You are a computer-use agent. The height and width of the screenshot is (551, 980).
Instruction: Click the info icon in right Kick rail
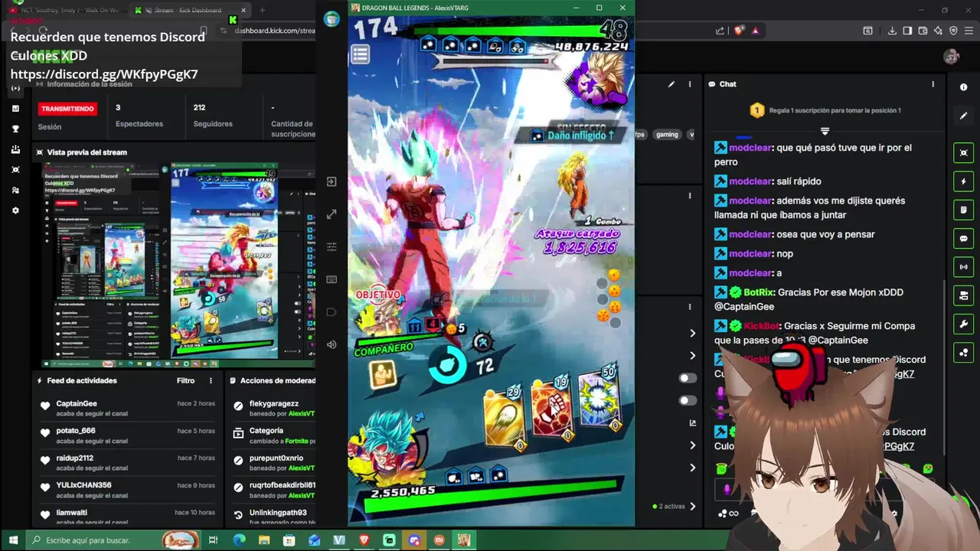(963, 87)
